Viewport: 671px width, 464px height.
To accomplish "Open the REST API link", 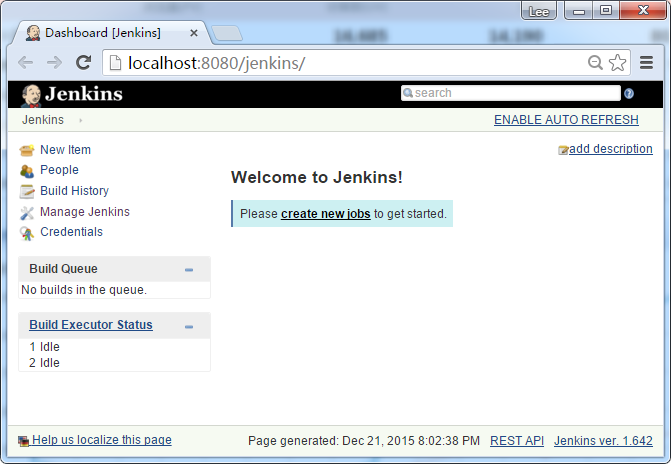I will 516,441.
